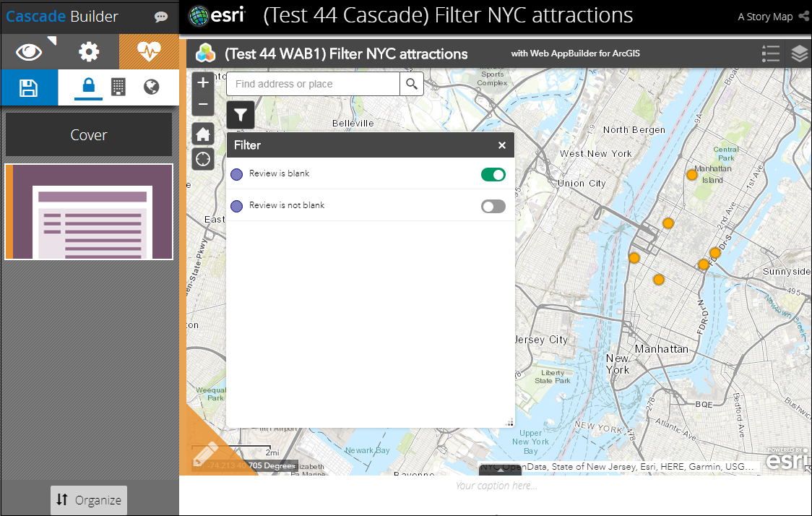The image size is (812, 516).
Task: Open the feedback chat bubble icon
Action: coord(161,17)
